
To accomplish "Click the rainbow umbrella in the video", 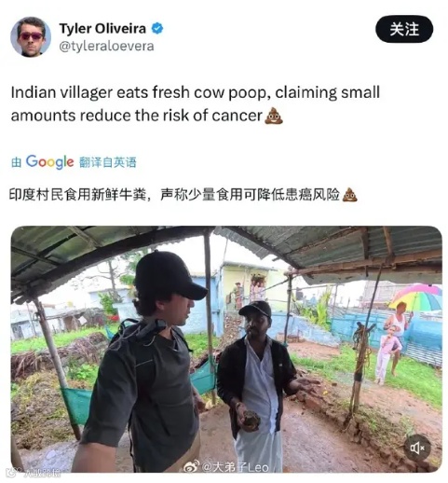I will (x=416, y=297).
